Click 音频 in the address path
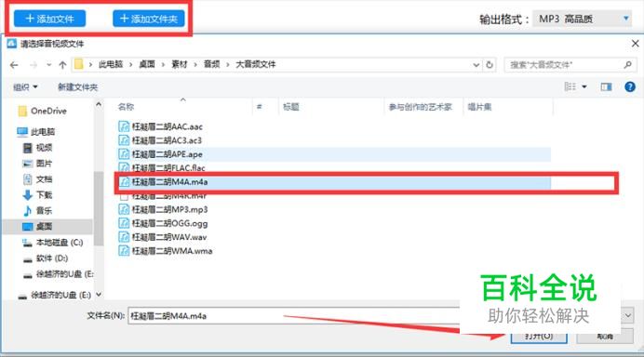The image size is (644, 357). coord(211,64)
